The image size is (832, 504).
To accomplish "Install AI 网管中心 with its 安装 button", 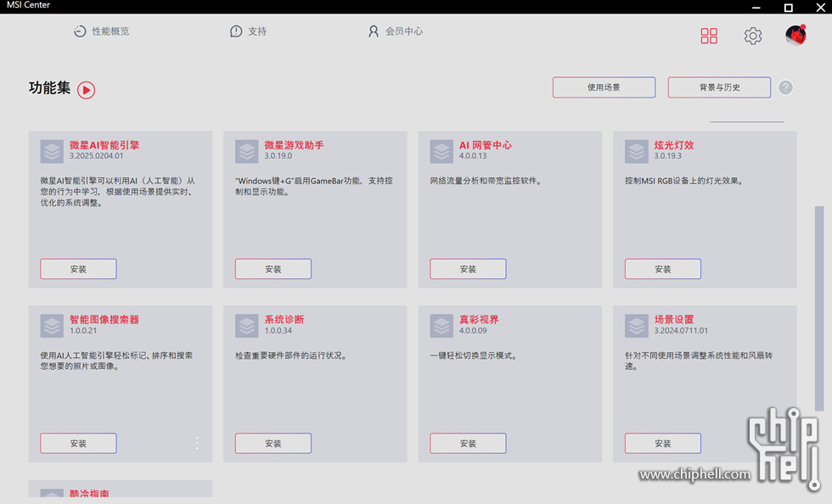I will click(x=468, y=269).
